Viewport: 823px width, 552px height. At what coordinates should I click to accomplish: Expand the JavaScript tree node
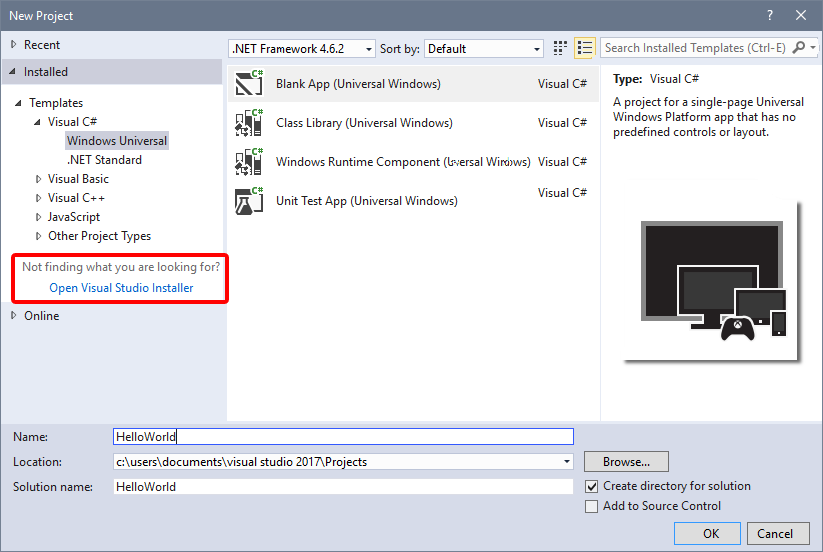coord(38,217)
